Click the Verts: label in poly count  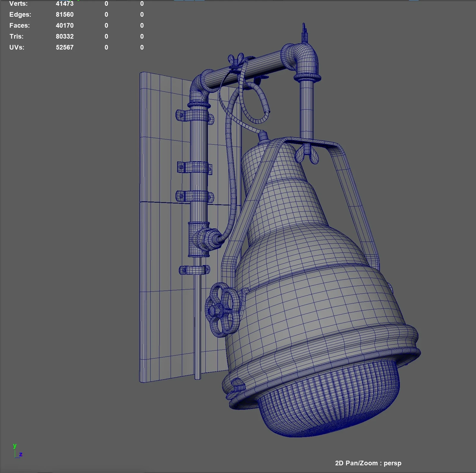pos(18,4)
